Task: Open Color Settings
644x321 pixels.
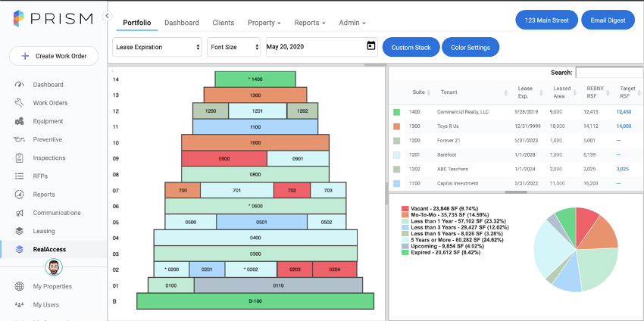Action: click(x=470, y=47)
